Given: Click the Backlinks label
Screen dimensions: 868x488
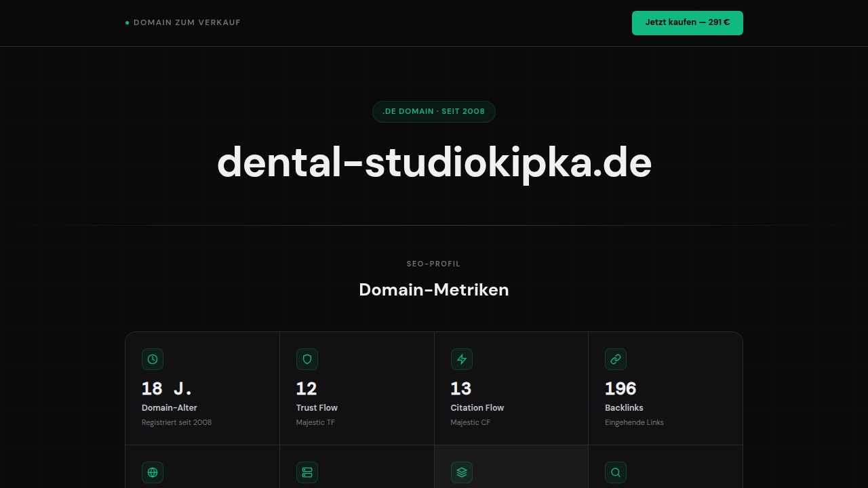Looking at the screenshot, I should (624, 407).
